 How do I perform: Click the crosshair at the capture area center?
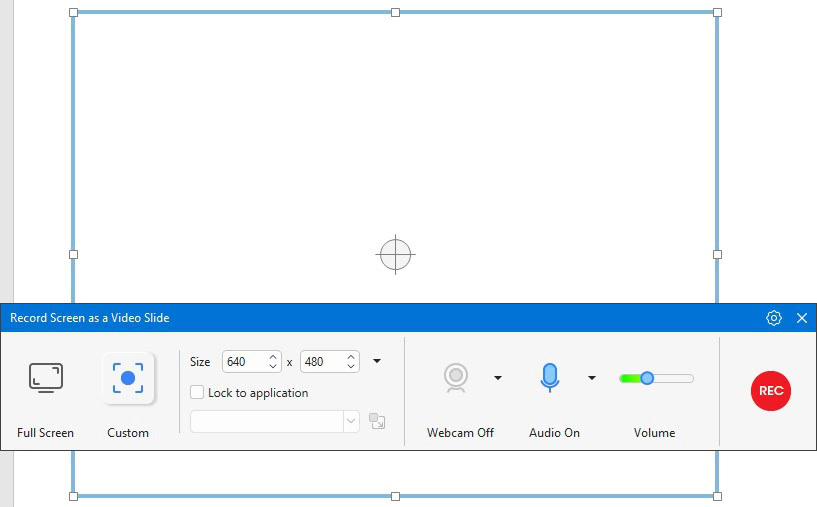pos(395,254)
